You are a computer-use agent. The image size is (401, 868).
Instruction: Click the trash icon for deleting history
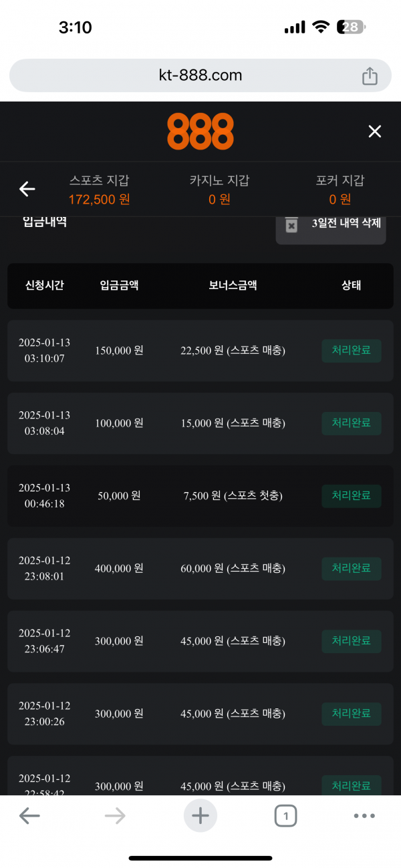click(x=291, y=224)
